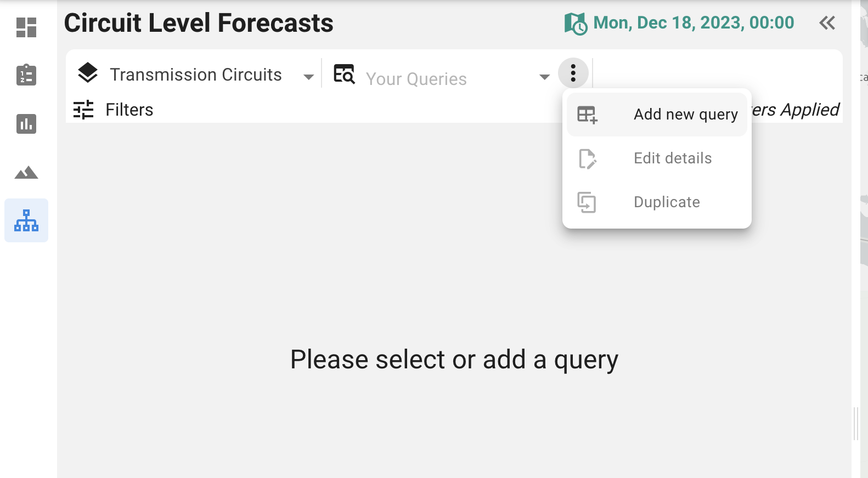Open the bar chart sidebar icon
The width and height of the screenshot is (868, 478).
(x=26, y=124)
